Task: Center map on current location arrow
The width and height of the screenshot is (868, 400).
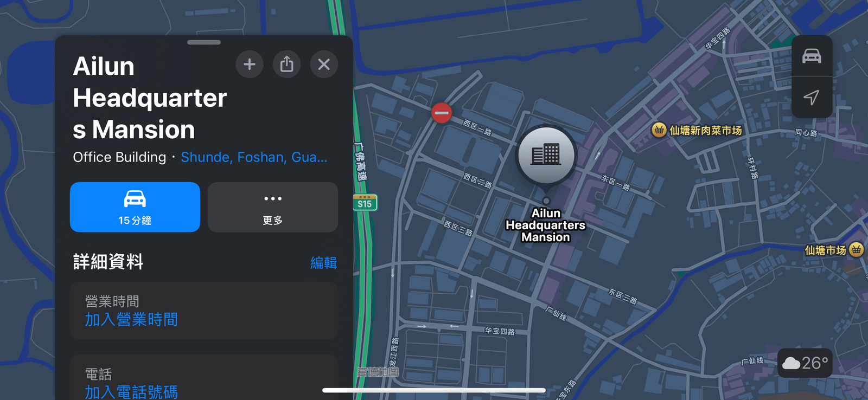Action: (812, 98)
